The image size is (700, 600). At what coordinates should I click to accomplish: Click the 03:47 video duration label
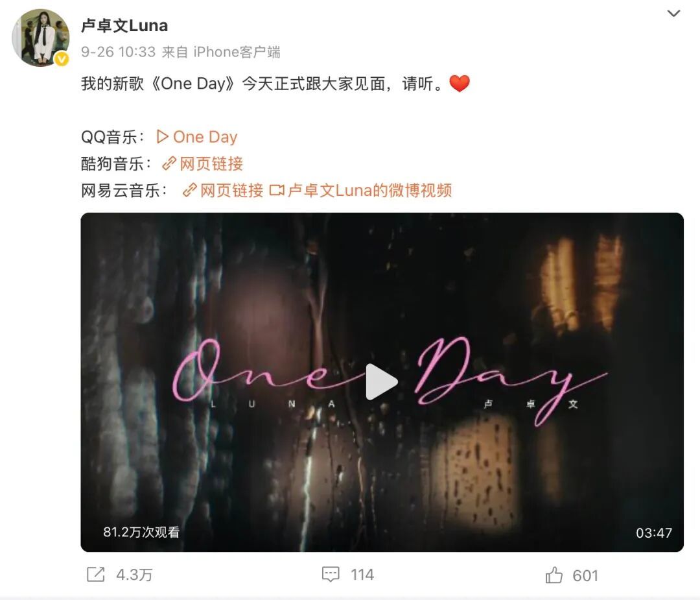pos(654,533)
